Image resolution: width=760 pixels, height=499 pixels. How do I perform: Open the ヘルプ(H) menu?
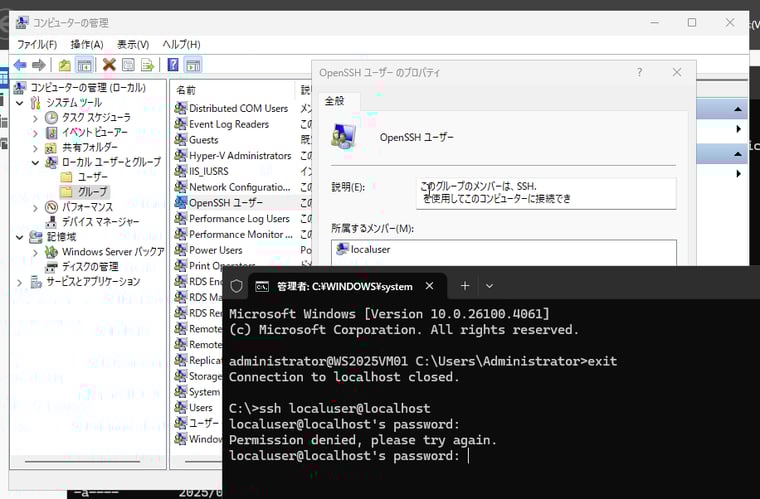coord(181,45)
